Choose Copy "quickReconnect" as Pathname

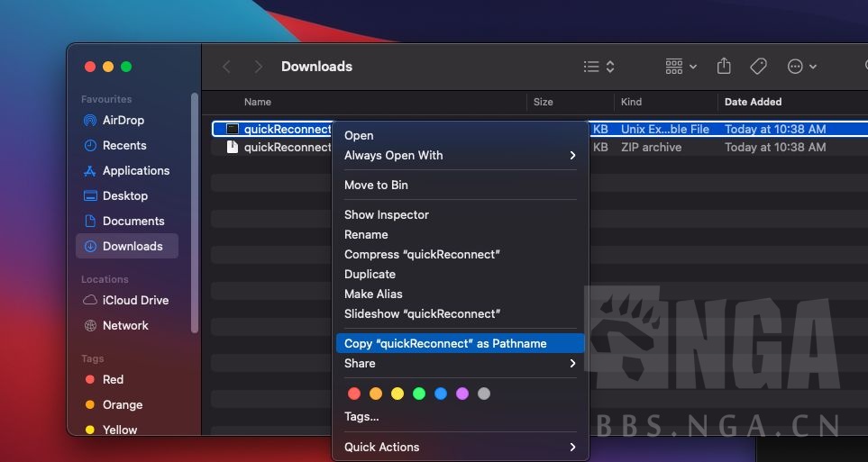pyautogui.click(x=445, y=343)
